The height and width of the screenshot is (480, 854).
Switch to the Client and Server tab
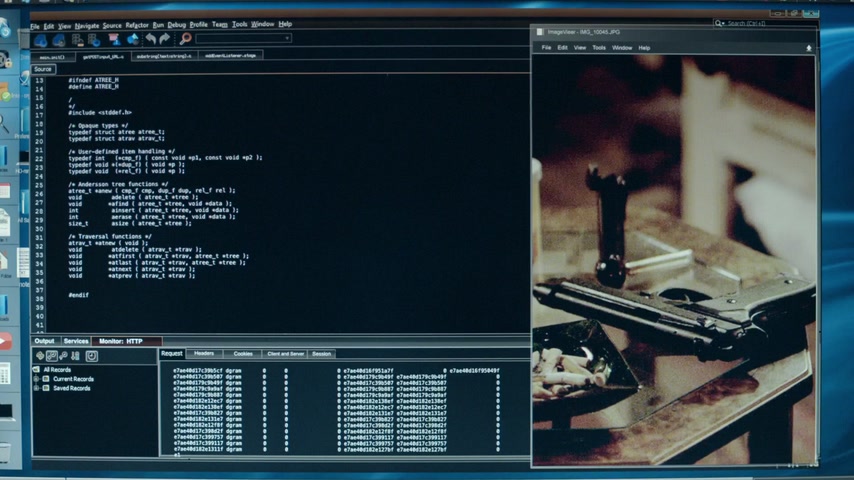(x=285, y=353)
